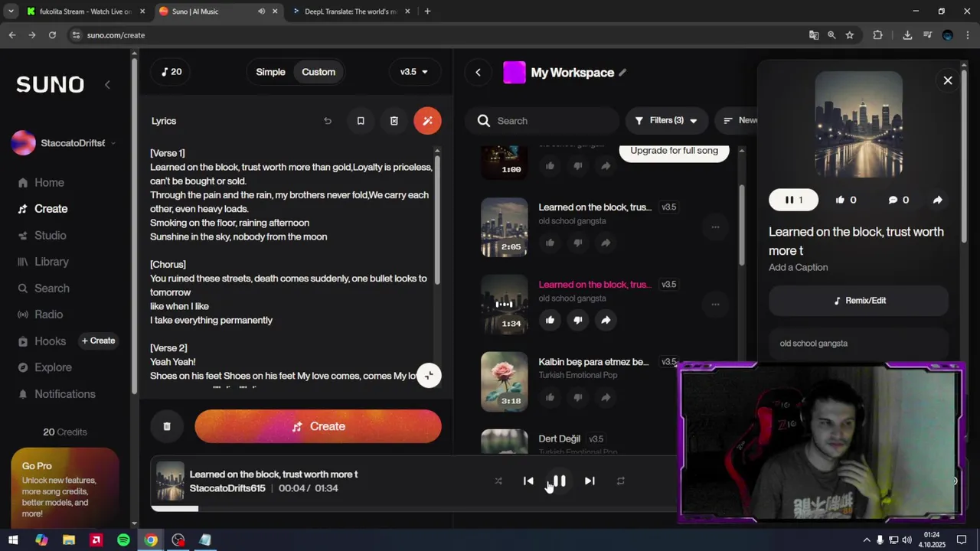The width and height of the screenshot is (980, 551).
Task: Clear lyrics with the trash icon
Action: pos(394,121)
